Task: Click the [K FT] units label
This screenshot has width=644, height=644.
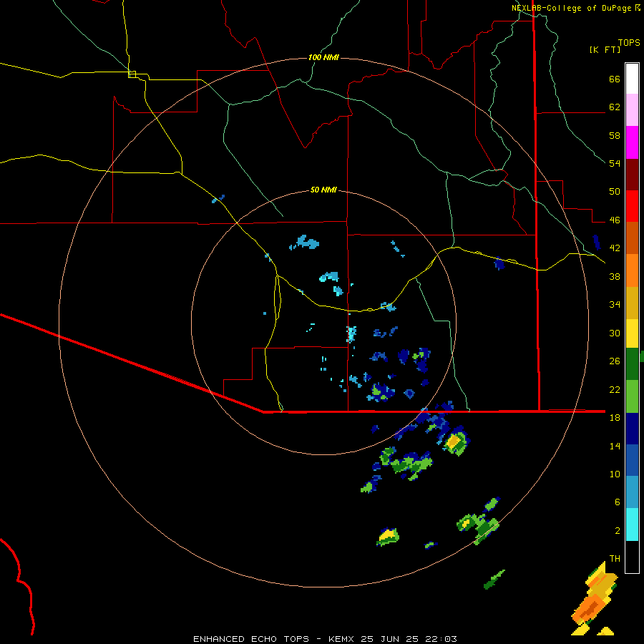Action: coord(605,49)
